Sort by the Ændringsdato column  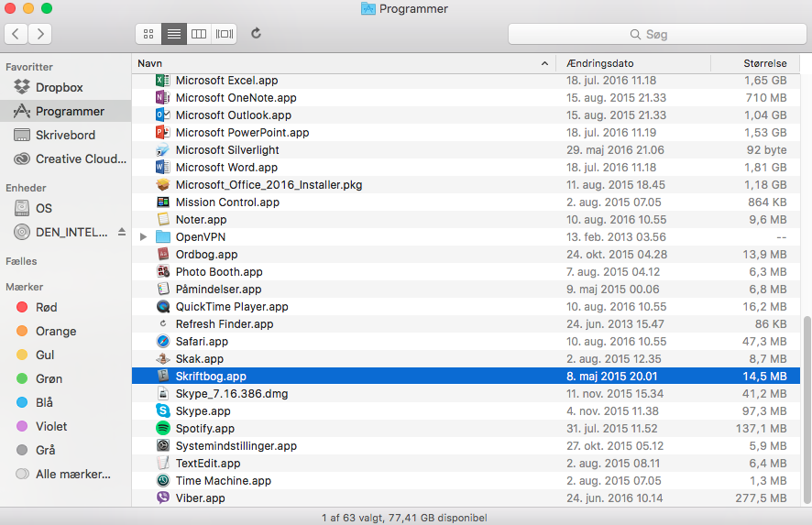pos(632,63)
